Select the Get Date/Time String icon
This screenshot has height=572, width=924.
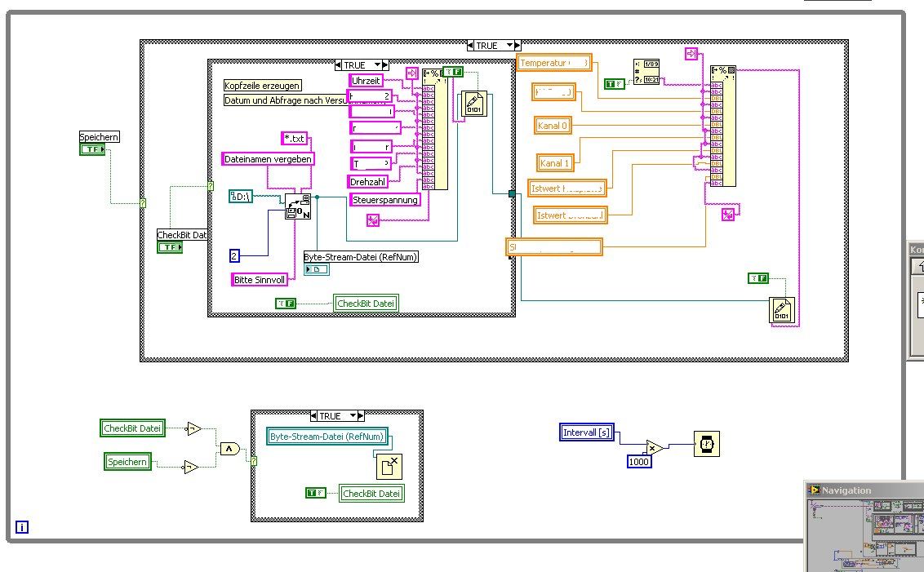(x=646, y=72)
